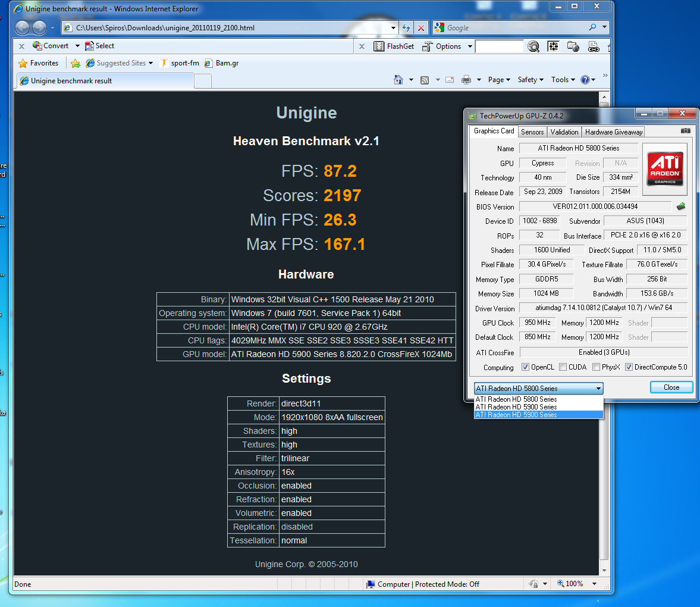The image size is (700, 607).
Task: Click the GPU-Z title bar app icon
Action: click(x=472, y=116)
